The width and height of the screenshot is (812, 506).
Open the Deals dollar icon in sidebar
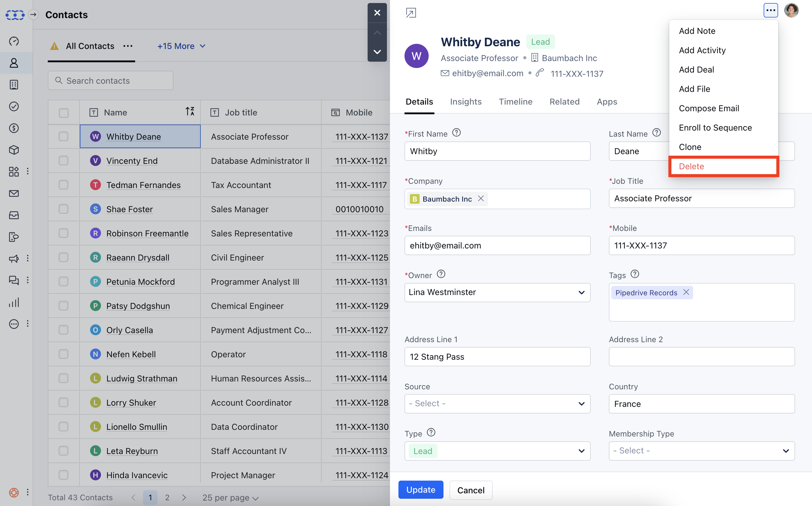point(14,128)
